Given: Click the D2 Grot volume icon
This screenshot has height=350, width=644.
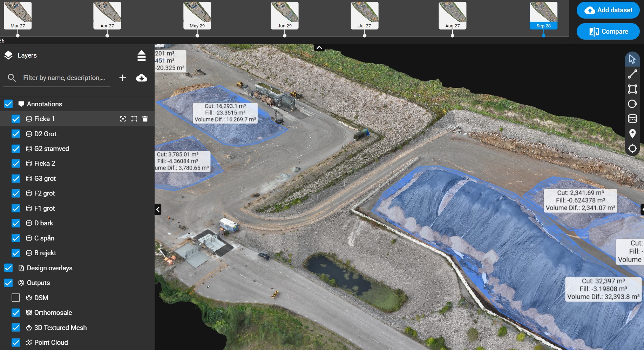Looking at the screenshot, I should click(29, 134).
